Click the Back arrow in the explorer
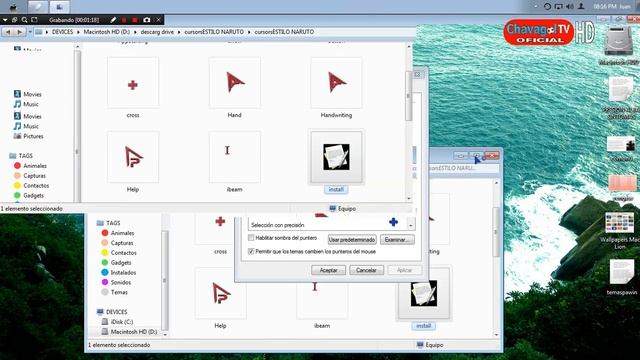The width and height of the screenshot is (640, 360). click(x=8, y=32)
